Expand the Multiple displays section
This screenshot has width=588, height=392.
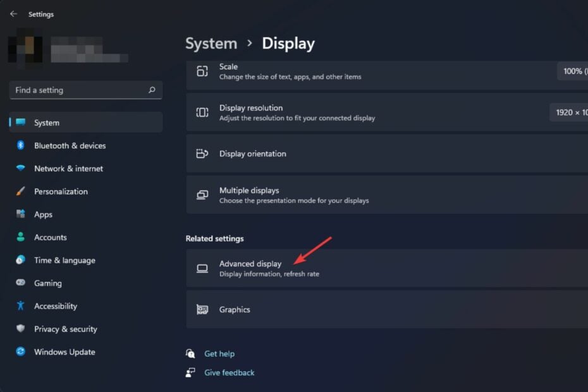click(379, 194)
